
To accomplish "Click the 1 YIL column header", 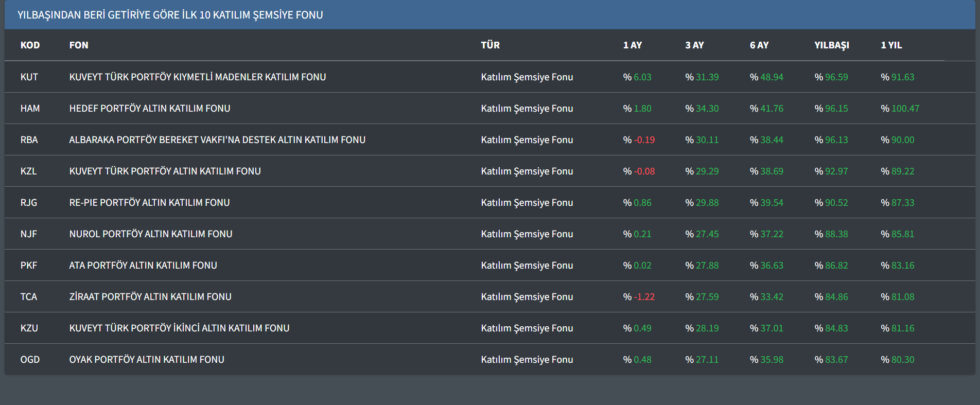I will point(891,45).
